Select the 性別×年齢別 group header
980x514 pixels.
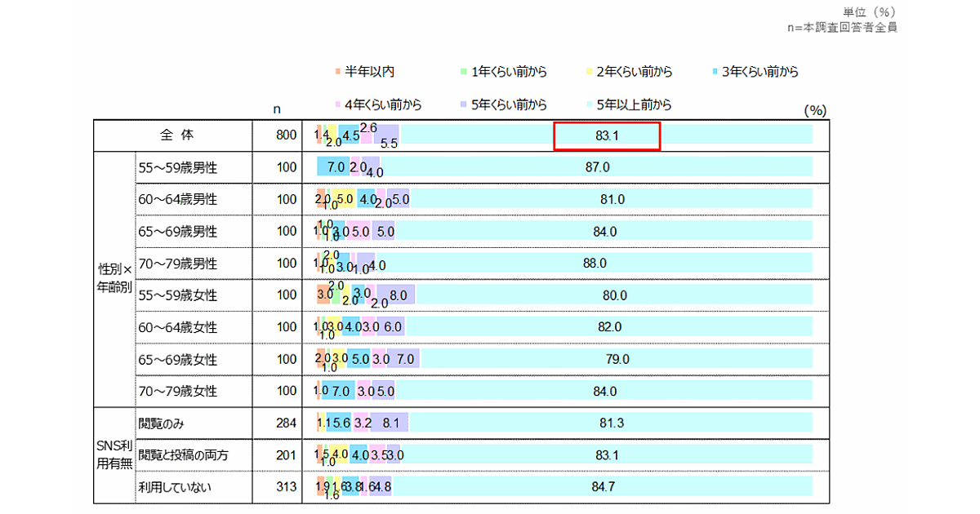point(114,279)
